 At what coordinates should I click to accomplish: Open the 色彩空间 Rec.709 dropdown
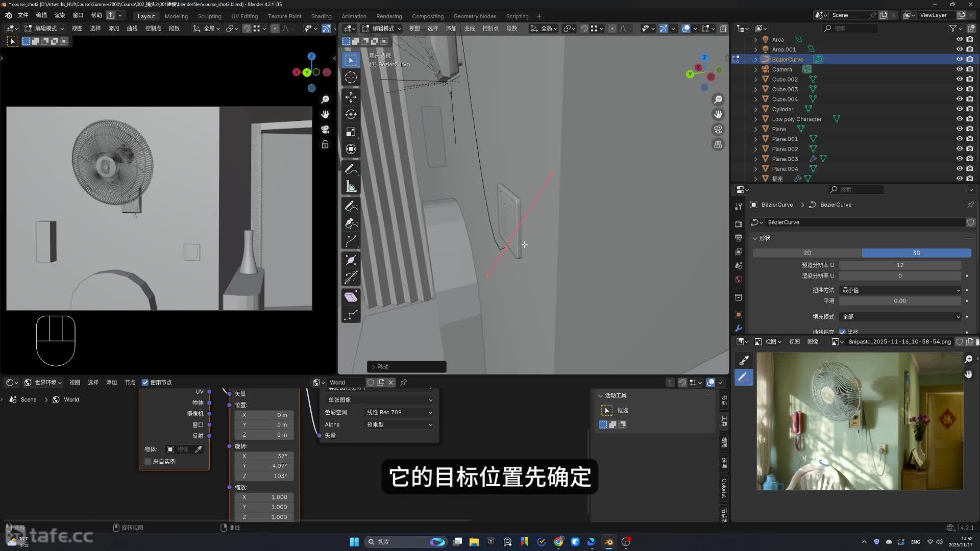tap(399, 412)
